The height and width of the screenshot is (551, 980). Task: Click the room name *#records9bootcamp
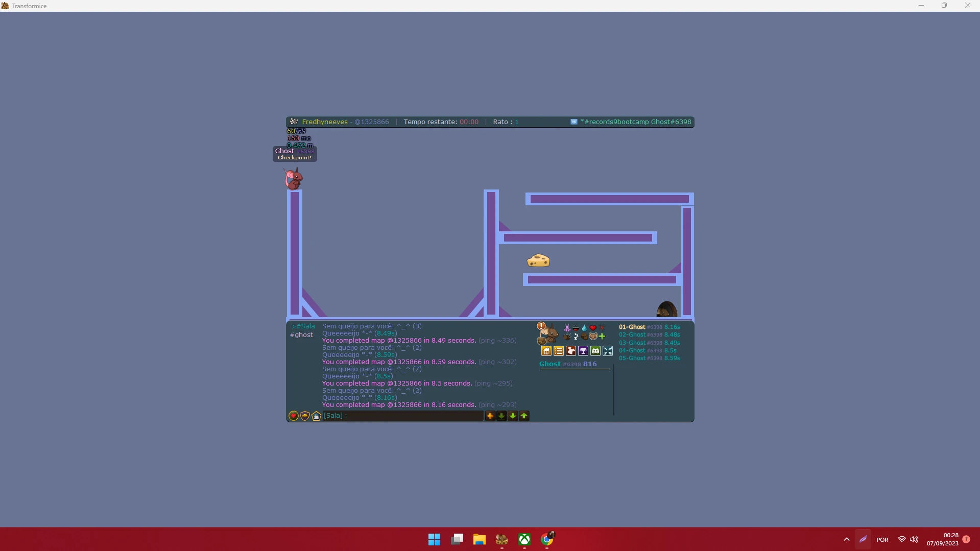(x=614, y=122)
